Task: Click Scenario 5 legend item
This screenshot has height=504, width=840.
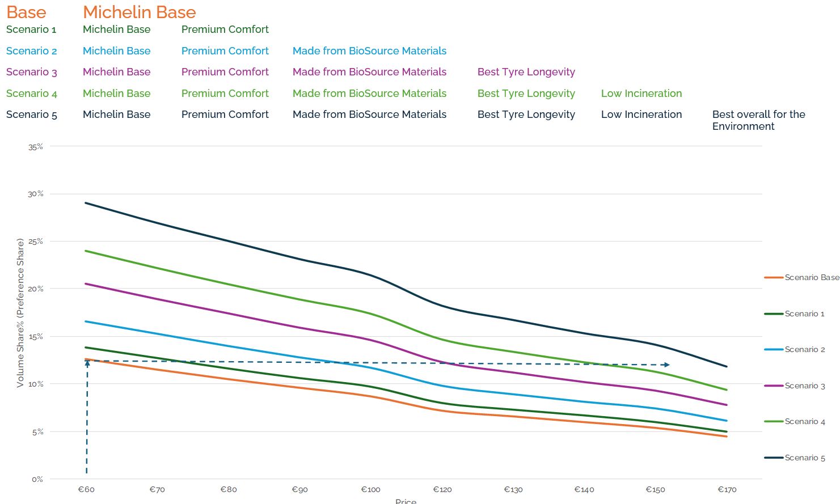Action: 804,458
